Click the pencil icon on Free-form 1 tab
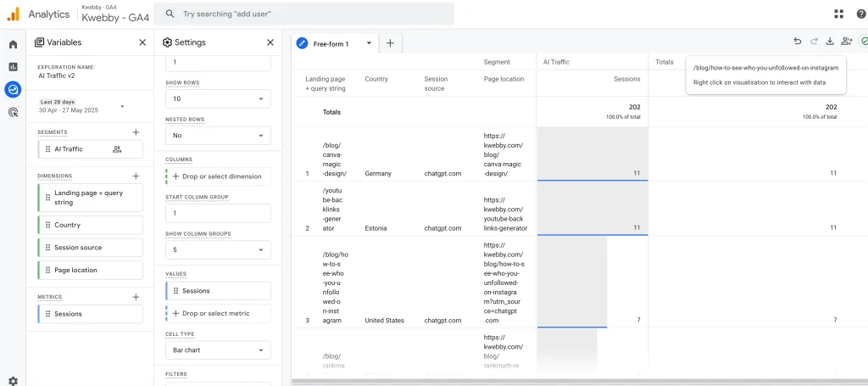 [302, 43]
